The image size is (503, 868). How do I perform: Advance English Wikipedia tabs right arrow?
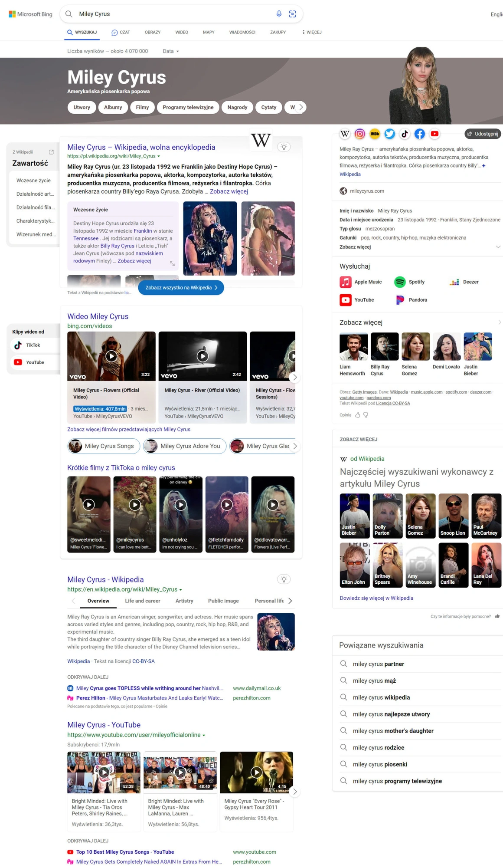coord(290,601)
